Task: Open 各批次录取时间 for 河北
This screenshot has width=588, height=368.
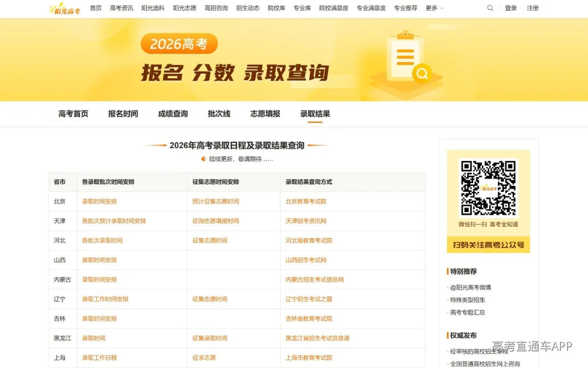Action: tap(102, 240)
